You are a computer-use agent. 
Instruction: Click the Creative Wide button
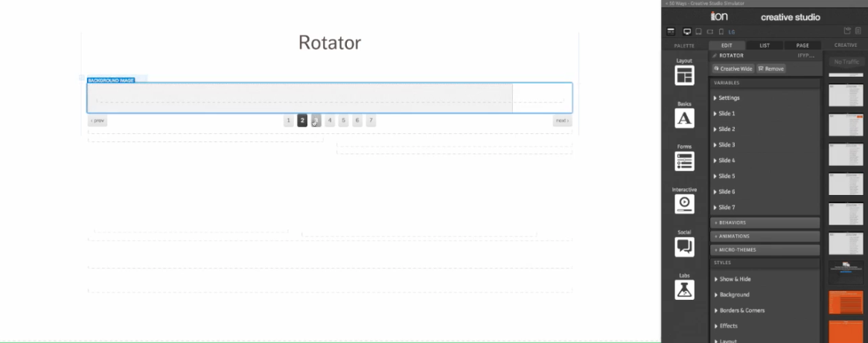coord(733,68)
